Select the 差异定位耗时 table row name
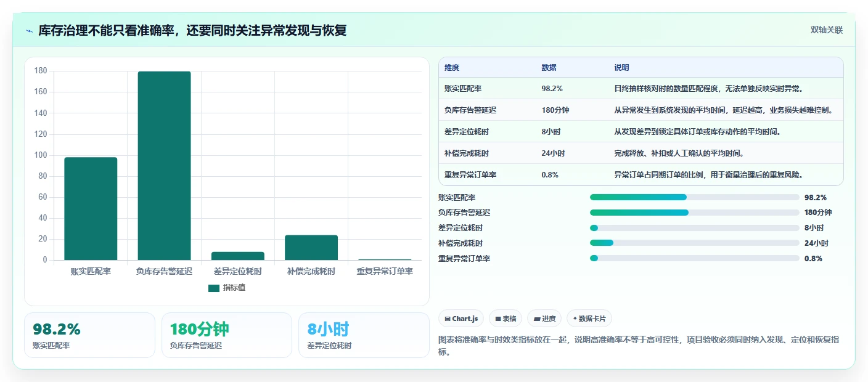 pyautogui.click(x=467, y=132)
